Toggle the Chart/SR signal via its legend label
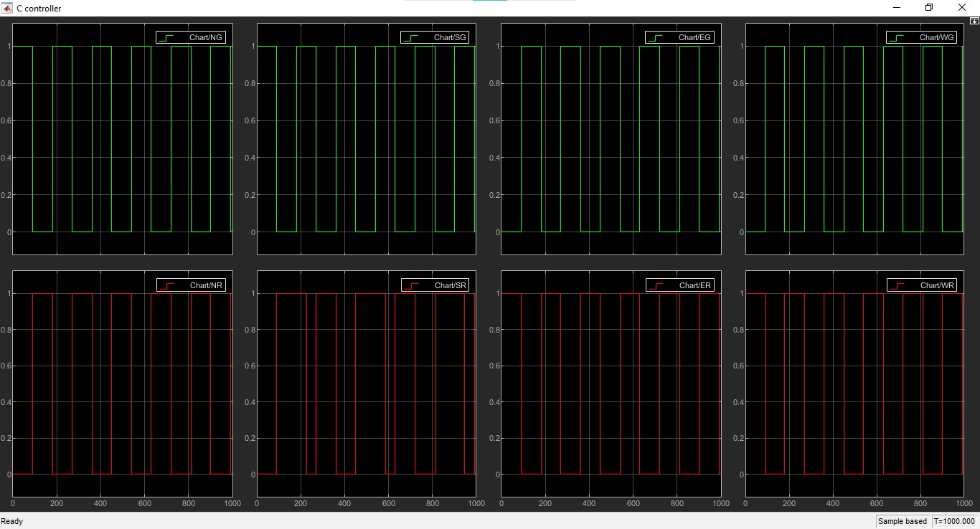This screenshot has width=980, height=529. tap(452, 285)
